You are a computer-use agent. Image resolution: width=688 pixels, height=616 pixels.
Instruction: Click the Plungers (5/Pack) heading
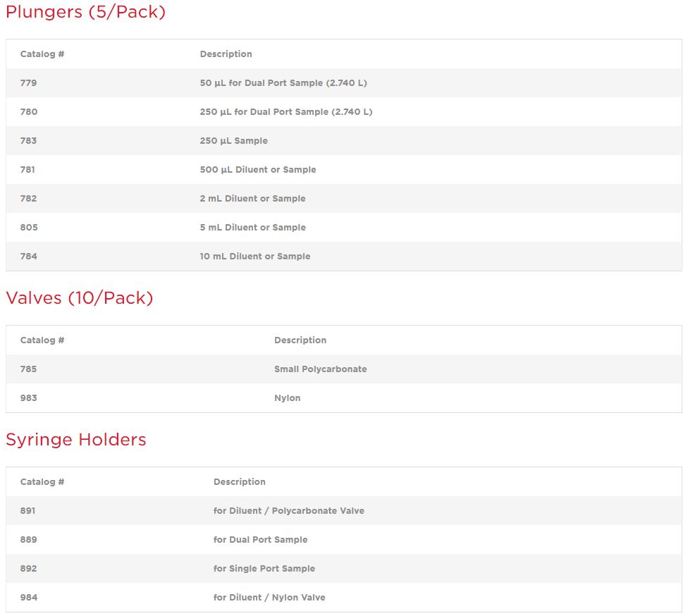(x=85, y=12)
